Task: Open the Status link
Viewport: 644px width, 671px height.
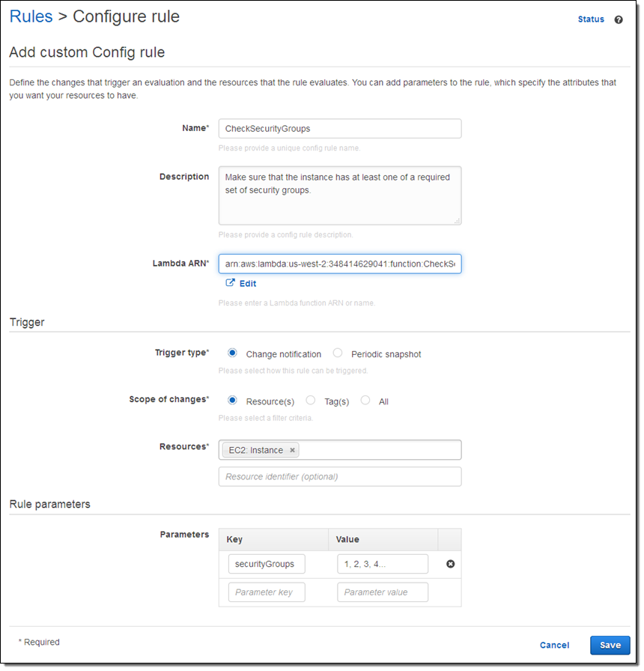Action: pyautogui.click(x=591, y=19)
